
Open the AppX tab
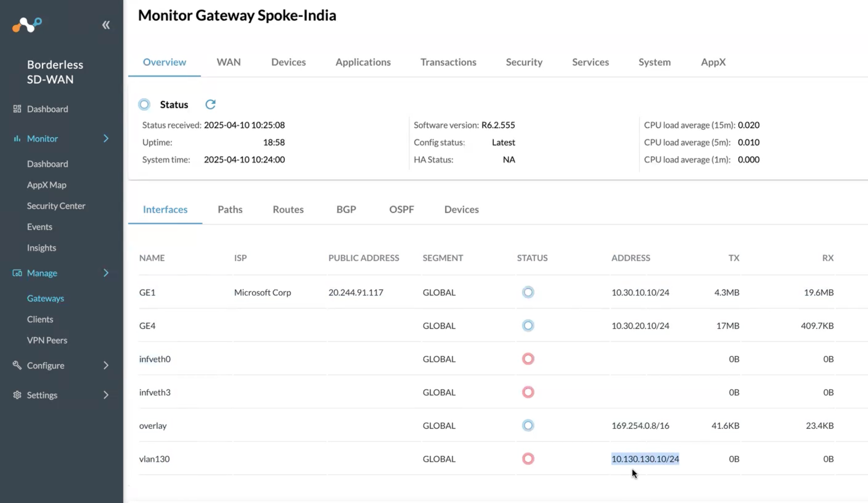pos(713,62)
